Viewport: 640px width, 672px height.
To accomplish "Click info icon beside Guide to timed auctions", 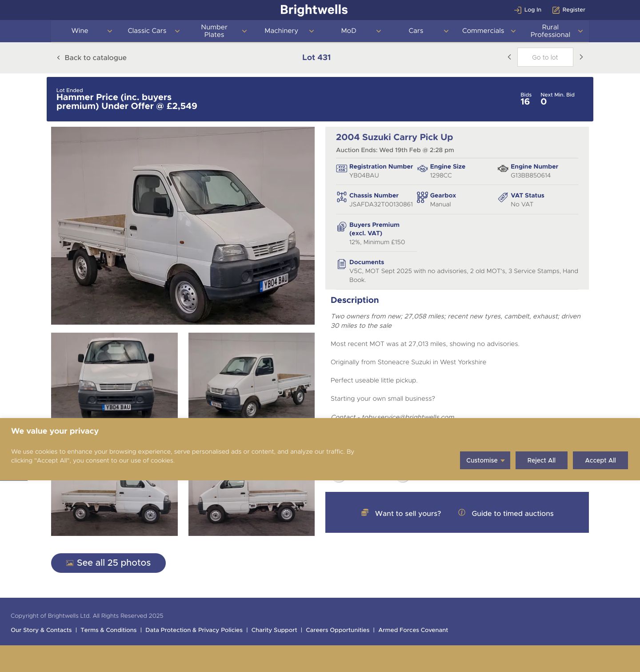I will (x=462, y=512).
